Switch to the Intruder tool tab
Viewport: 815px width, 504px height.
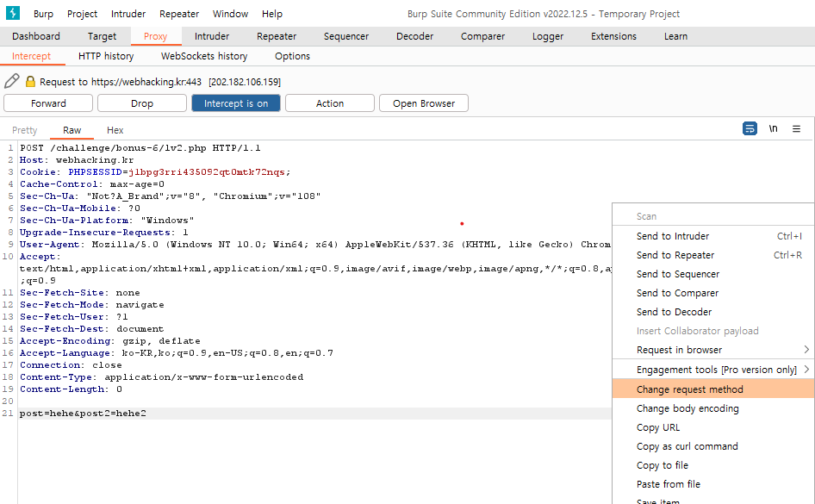212,36
